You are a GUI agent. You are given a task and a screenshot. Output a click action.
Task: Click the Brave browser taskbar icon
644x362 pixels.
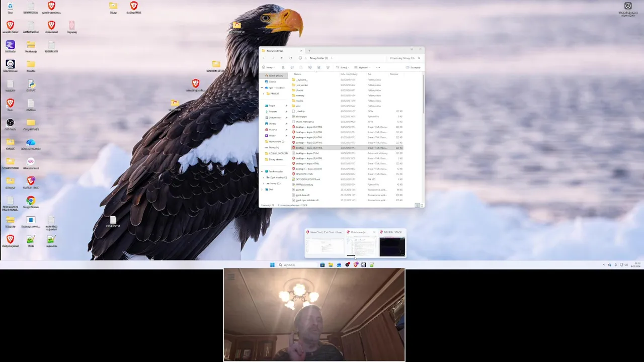(x=356, y=264)
